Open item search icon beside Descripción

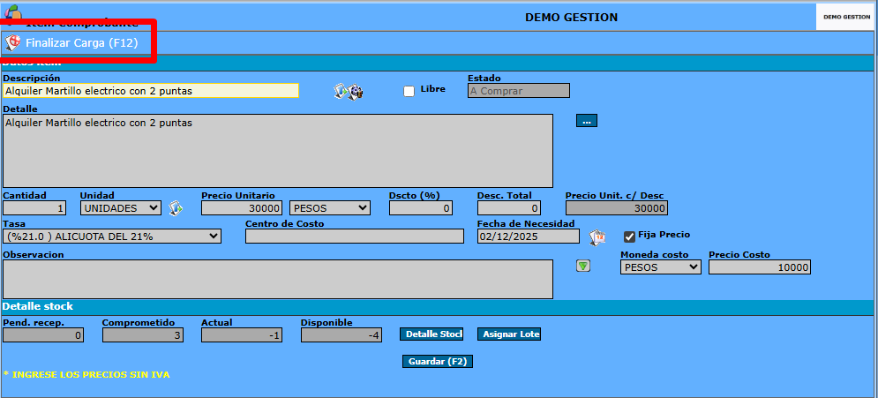pyautogui.click(x=340, y=91)
